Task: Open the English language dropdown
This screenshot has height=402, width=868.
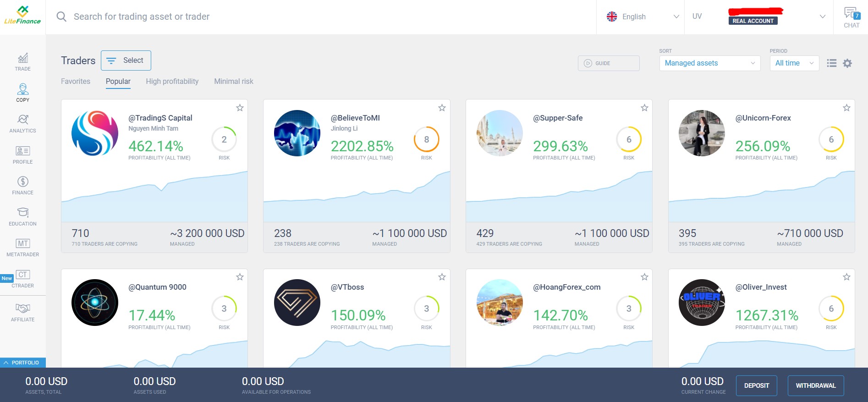Action: point(642,17)
